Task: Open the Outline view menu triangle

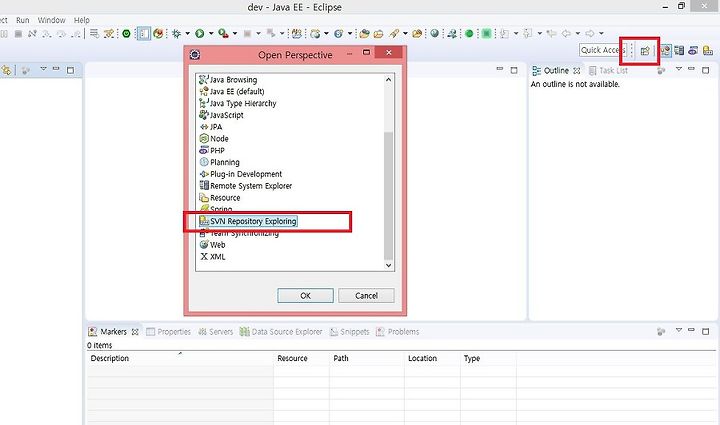Action: (679, 69)
